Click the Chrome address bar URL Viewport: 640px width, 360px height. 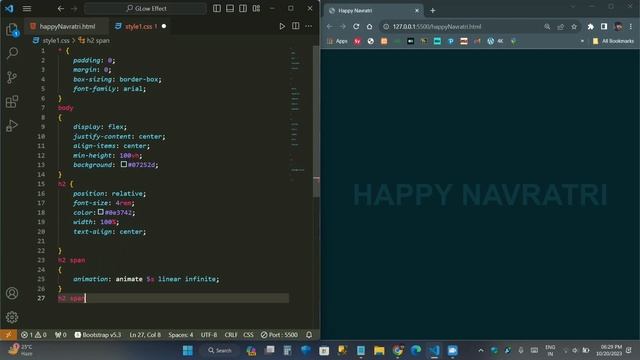[x=437, y=27]
